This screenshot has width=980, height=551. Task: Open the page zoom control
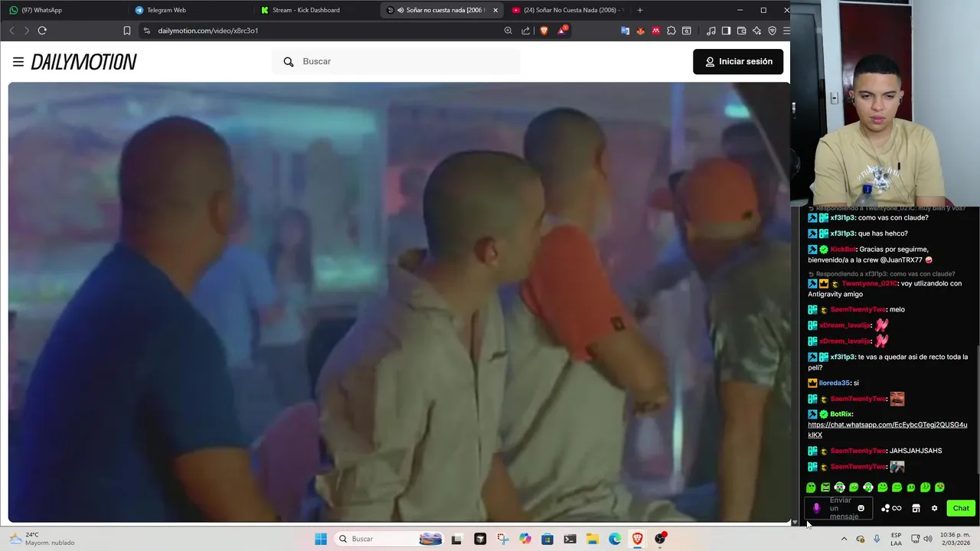pyautogui.click(x=508, y=31)
